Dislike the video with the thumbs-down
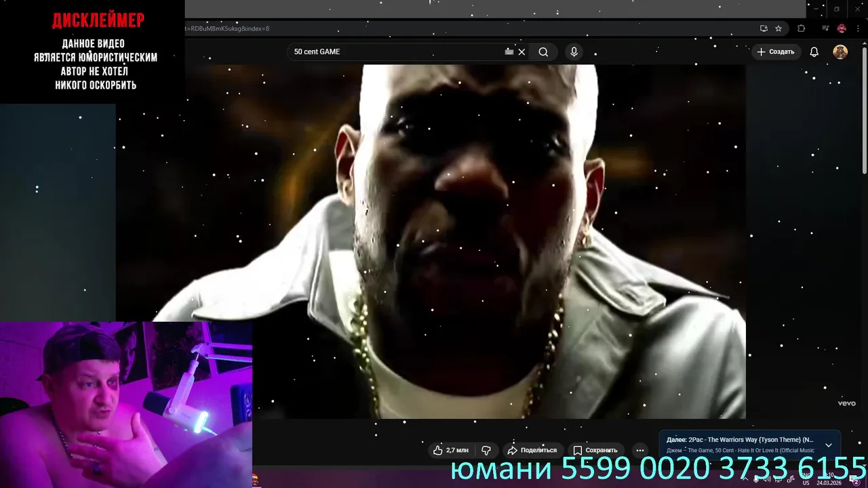Viewport: 868px width, 488px height. pos(486,450)
